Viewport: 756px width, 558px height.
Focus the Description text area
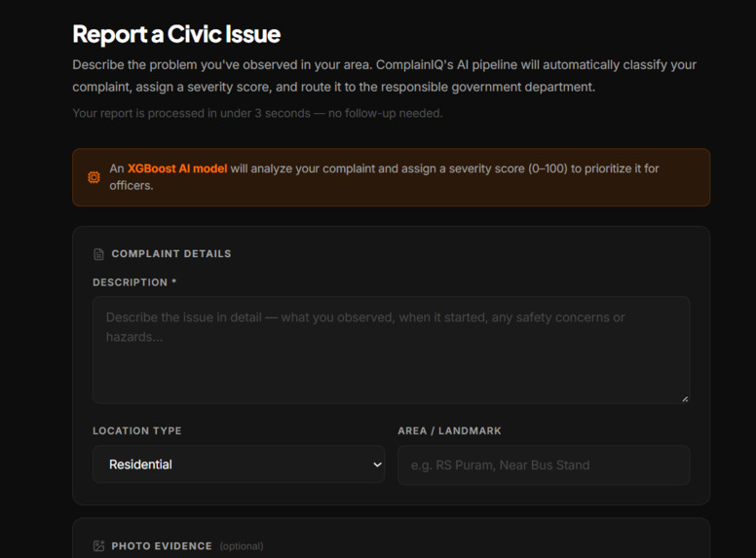click(x=391, y=350)
